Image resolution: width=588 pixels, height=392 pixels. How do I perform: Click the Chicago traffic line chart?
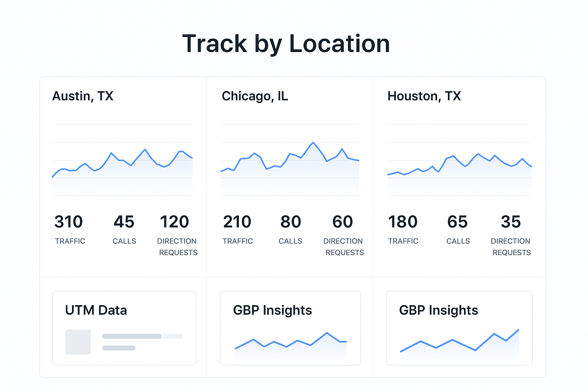click(290, 161)
